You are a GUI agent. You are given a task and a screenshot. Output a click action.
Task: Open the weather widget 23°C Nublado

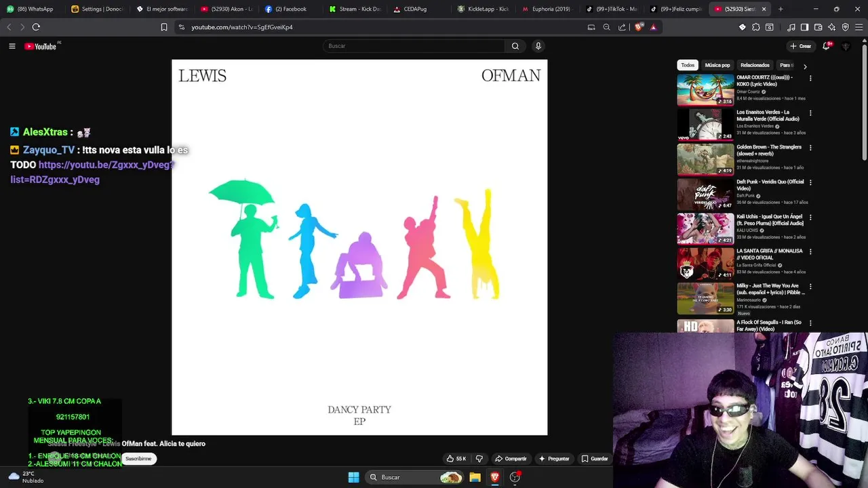coord(26,477)
